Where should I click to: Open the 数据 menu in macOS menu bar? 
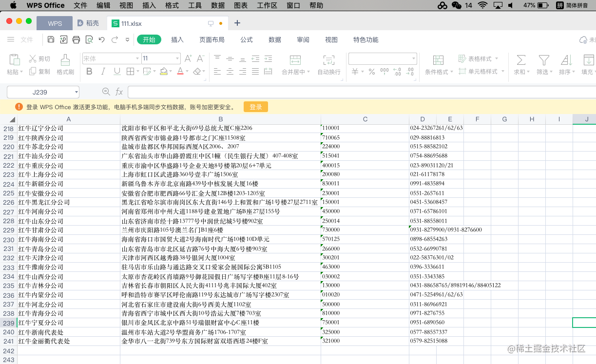pos(218,5)
